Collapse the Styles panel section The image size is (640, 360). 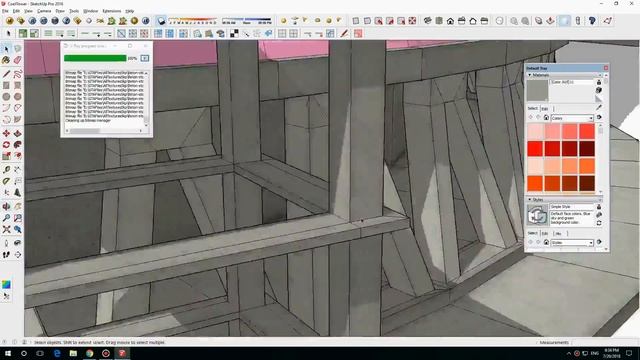530,200
